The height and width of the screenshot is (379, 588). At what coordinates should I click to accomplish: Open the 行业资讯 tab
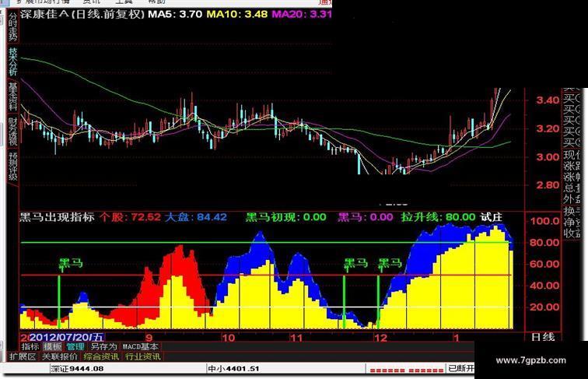[x=143, y=356]
